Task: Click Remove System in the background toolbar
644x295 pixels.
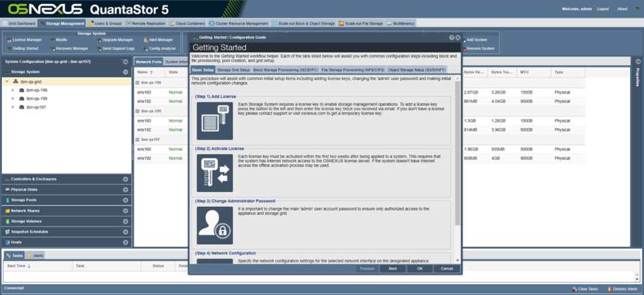Action: coord(480,48)
